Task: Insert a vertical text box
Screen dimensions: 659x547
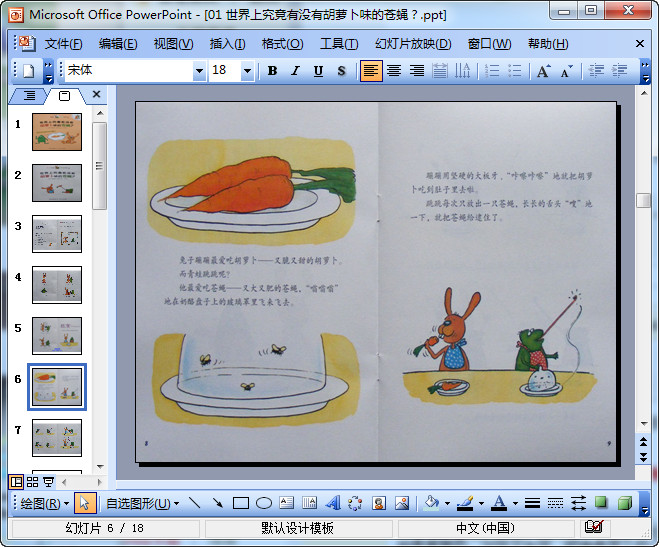Action: pyautogui.click(x=310, y=503)
